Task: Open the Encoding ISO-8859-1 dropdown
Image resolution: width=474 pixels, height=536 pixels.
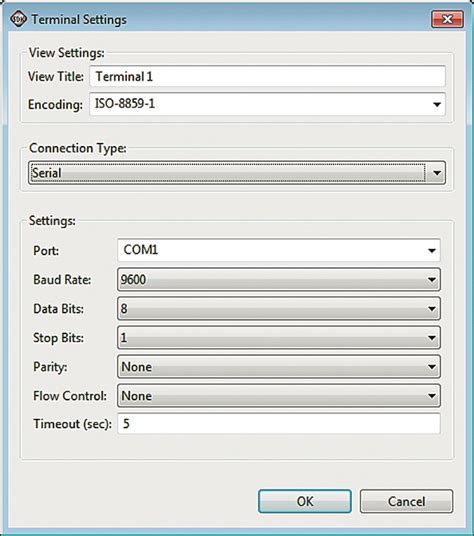Action: coord(268,104)
